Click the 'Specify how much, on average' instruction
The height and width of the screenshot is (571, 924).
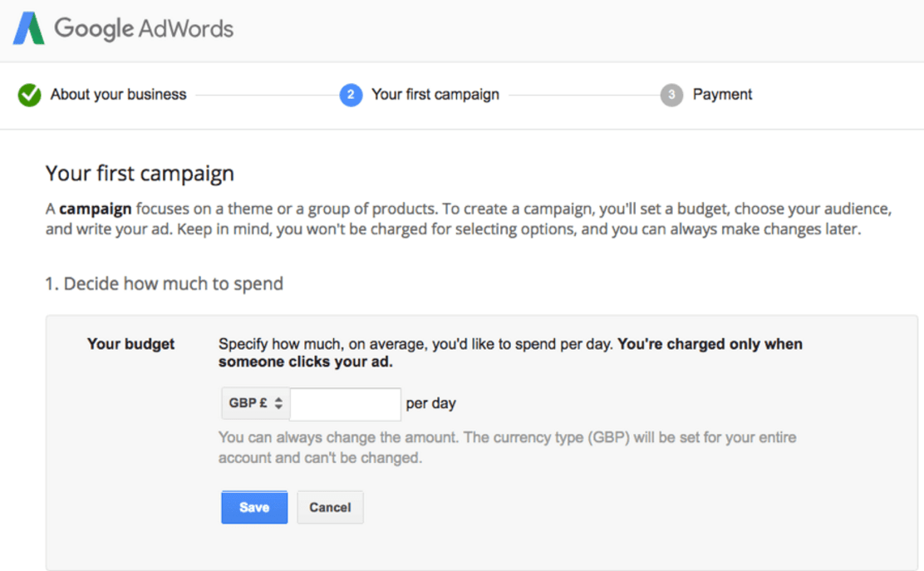(415, 344)
